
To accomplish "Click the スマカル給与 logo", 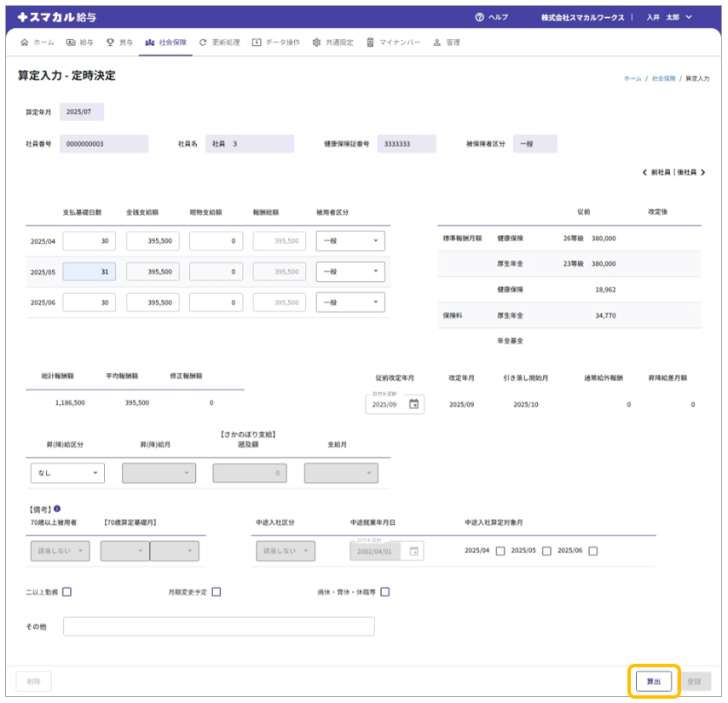I will coord(58,17).
